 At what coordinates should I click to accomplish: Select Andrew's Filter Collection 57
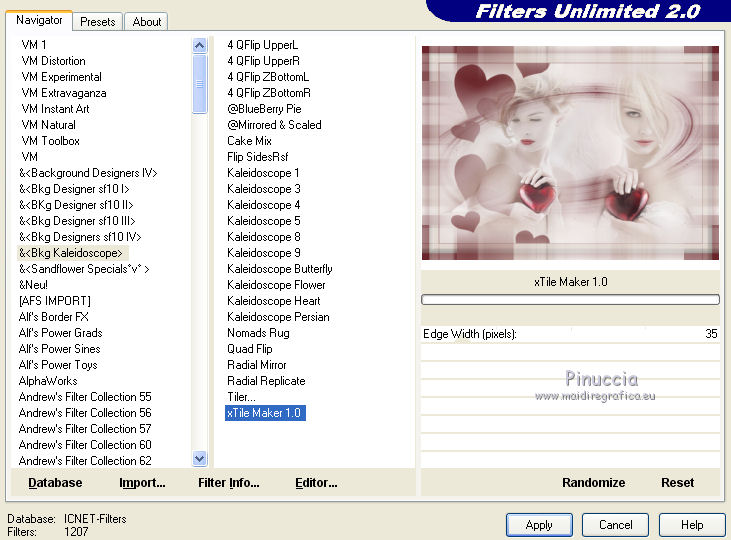click(x=85, y=429)
